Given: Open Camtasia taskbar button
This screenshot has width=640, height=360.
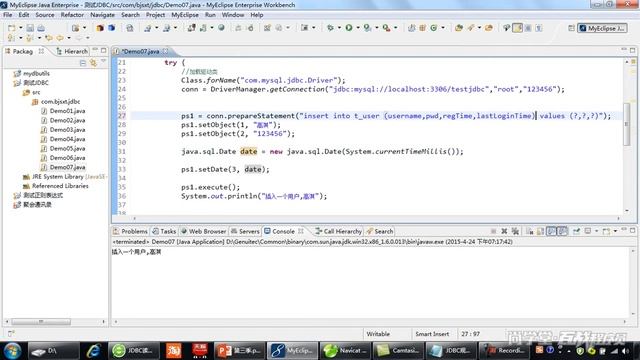Looking at the screenshot, I should tap(398, 351).
